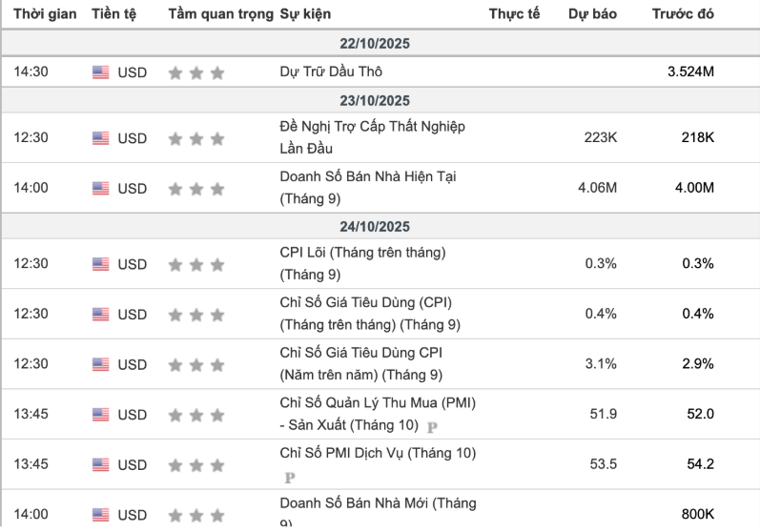760x532 pixels.
Task: Click the preliminary P icon beside PMI Sản Xuất
Action: (x=432, y=426)
